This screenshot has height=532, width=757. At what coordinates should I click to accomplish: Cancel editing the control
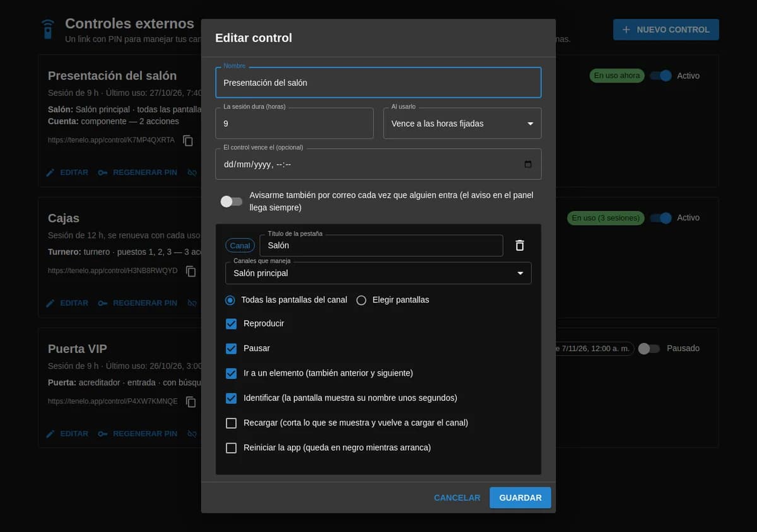click(x=457, y=498)
